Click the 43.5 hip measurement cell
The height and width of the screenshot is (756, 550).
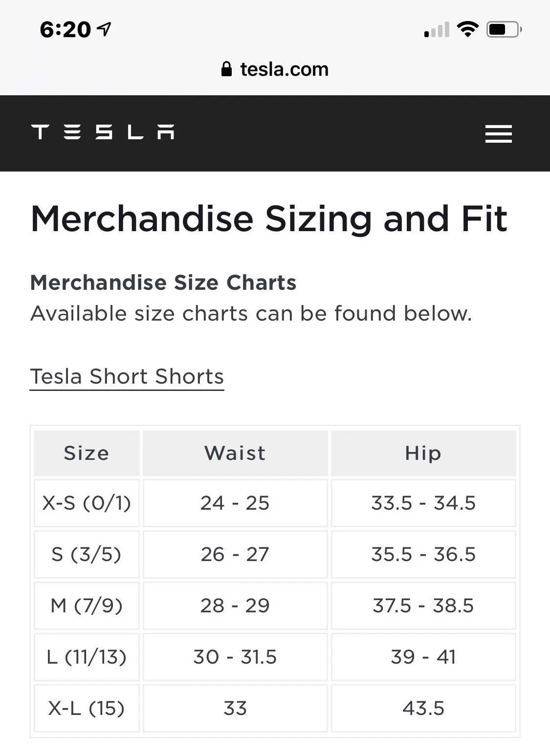[x=423, y=708]
